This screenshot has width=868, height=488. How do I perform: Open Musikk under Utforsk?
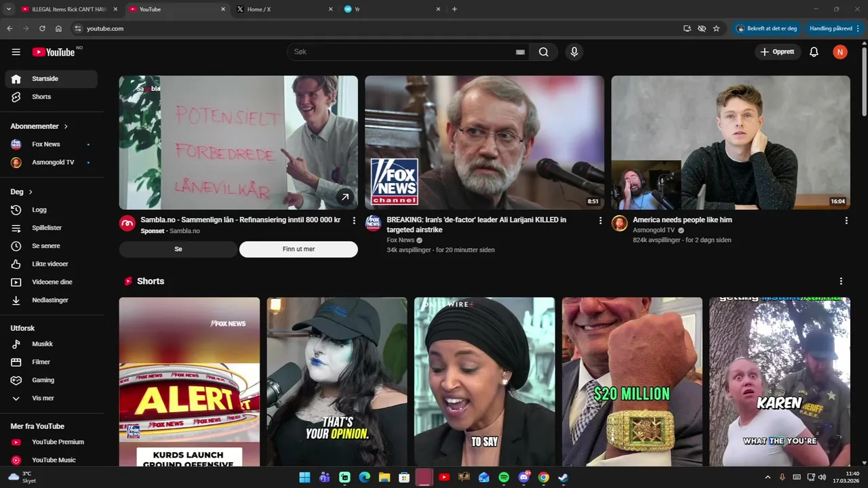(x=52, y=344)
